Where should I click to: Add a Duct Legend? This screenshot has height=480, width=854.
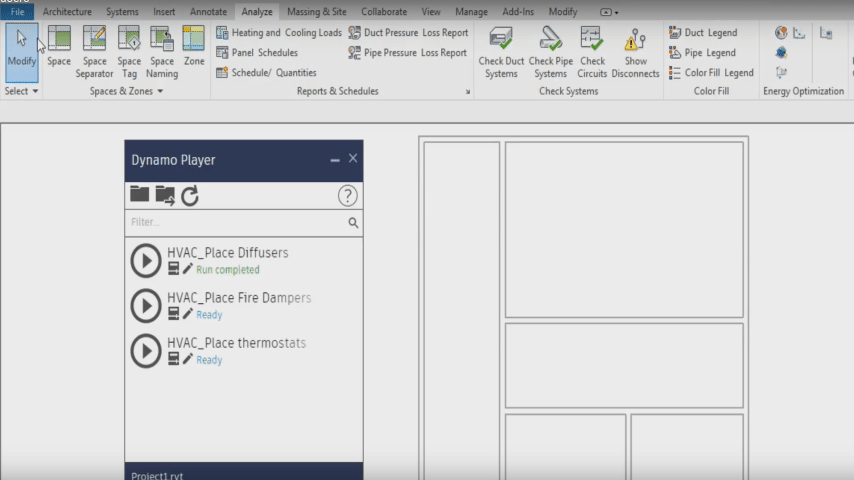point(703,33)
